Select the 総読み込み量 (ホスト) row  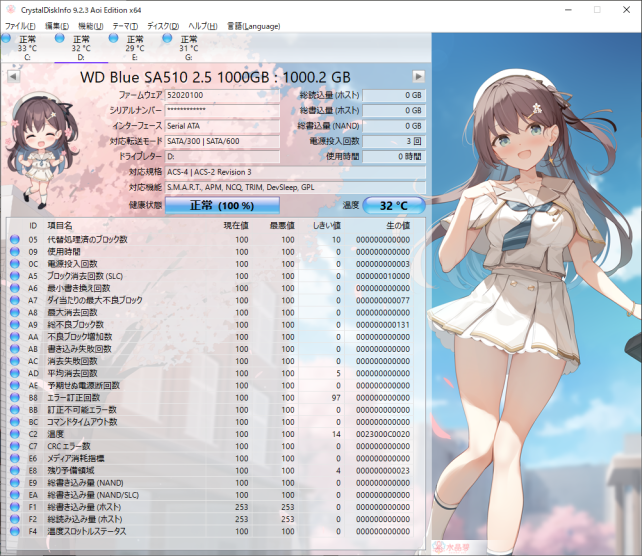pos(211,519)
